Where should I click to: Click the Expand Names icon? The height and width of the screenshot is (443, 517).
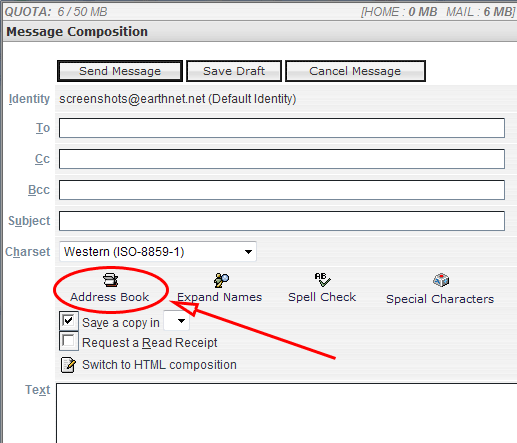pos(221,280)
